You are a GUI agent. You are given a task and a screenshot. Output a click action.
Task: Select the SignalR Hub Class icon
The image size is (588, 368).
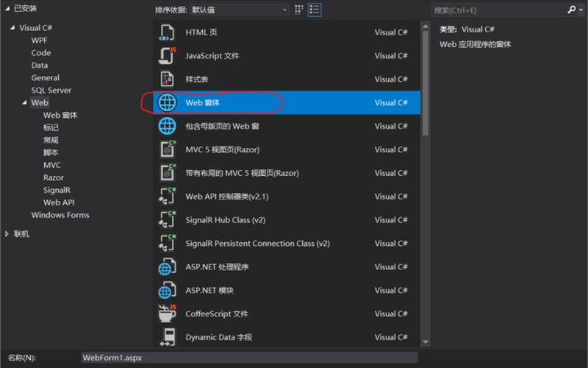point(167,220)
